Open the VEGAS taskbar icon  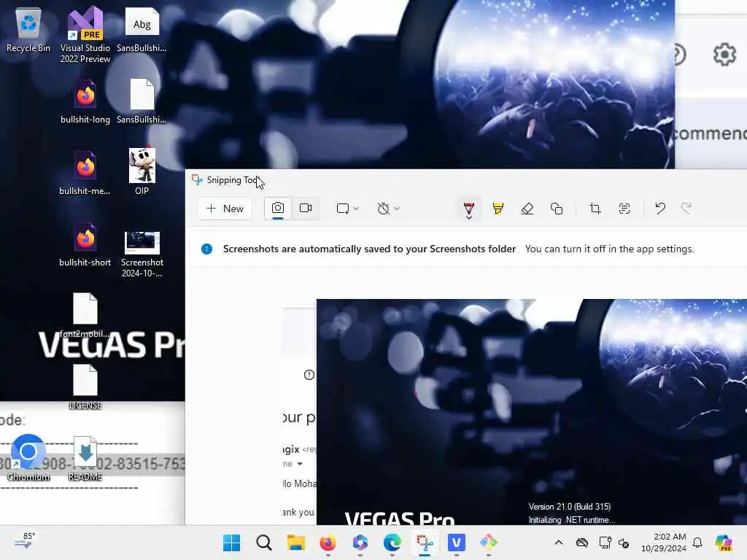pyautogui.click(x=457, y=542)
